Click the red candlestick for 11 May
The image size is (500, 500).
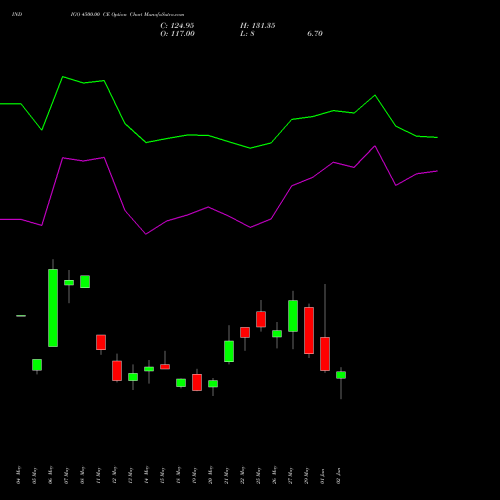click(101, 342)
